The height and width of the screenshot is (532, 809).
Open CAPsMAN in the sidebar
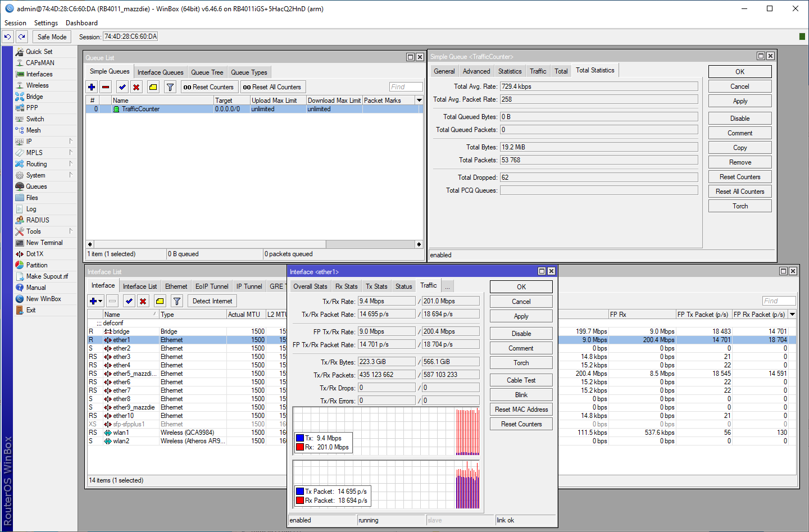[x=40, y=63]
